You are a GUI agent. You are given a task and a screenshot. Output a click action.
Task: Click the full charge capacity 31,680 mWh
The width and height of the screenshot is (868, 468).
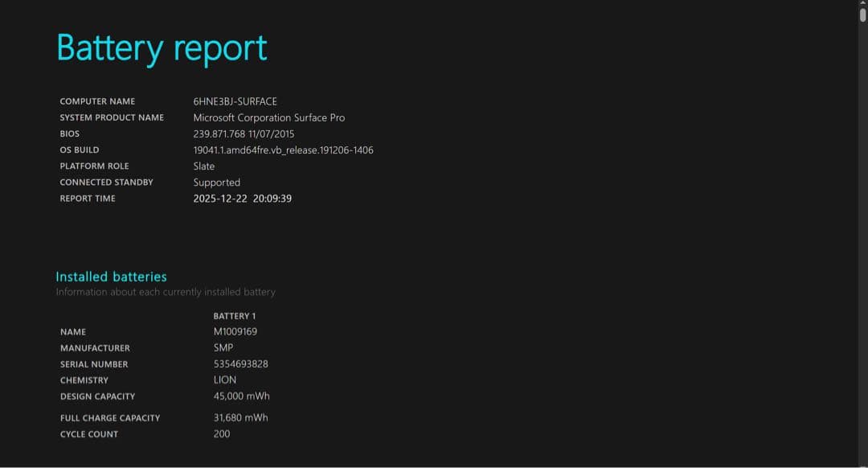pyautogui.click(x=240, y=417)
